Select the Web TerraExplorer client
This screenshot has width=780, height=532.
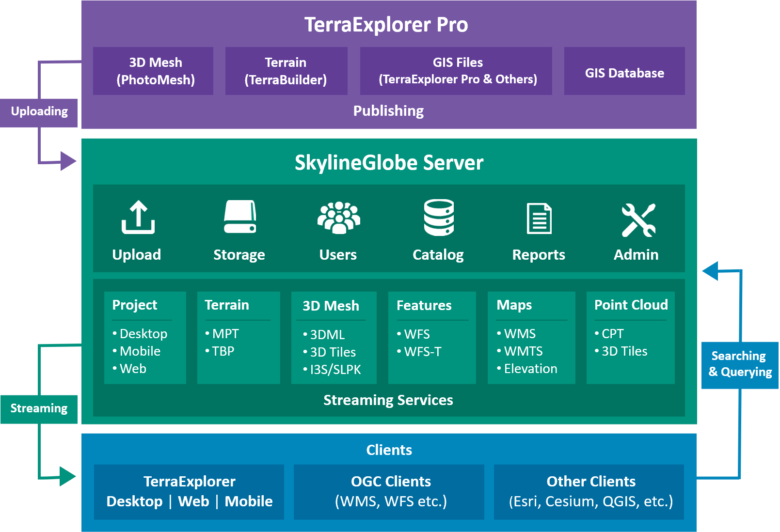193,501
